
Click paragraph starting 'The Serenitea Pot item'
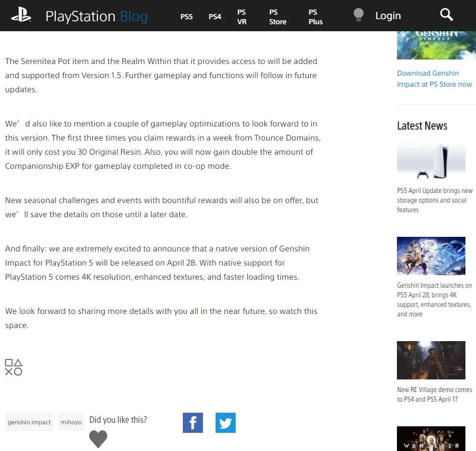161,75
